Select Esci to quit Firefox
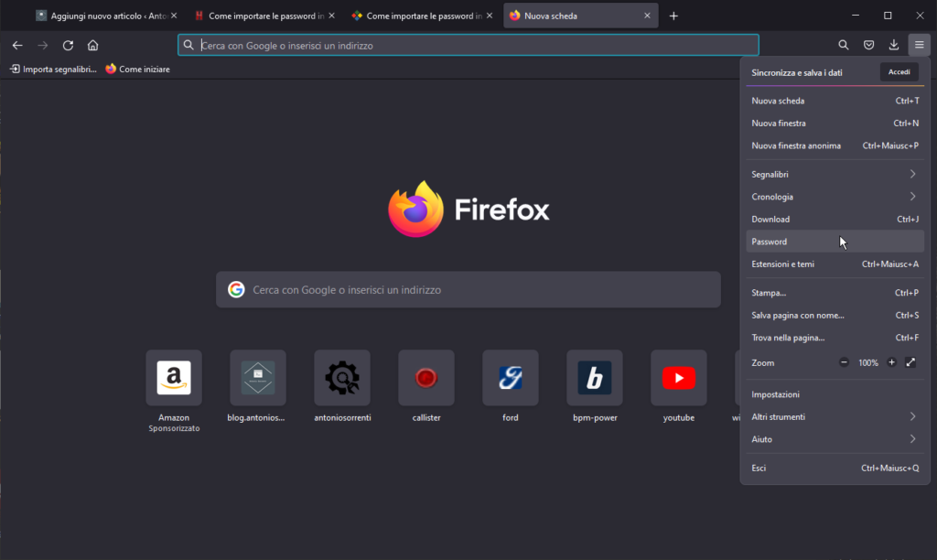Viewport: 937px width, 560px height. click(x=835, y=468)
